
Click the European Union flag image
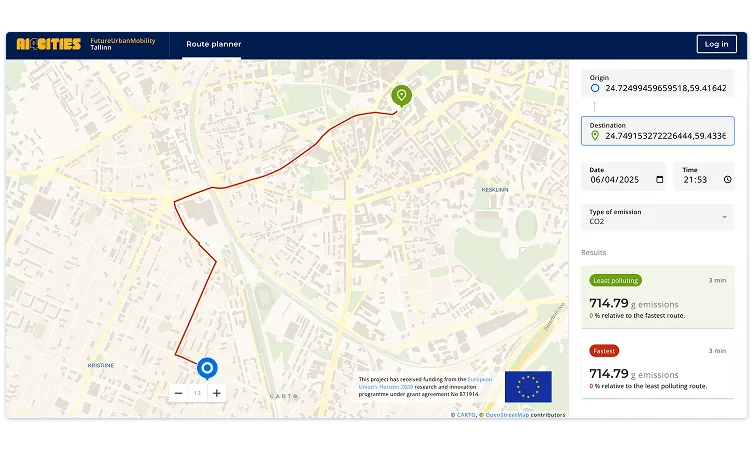(528, 387)
